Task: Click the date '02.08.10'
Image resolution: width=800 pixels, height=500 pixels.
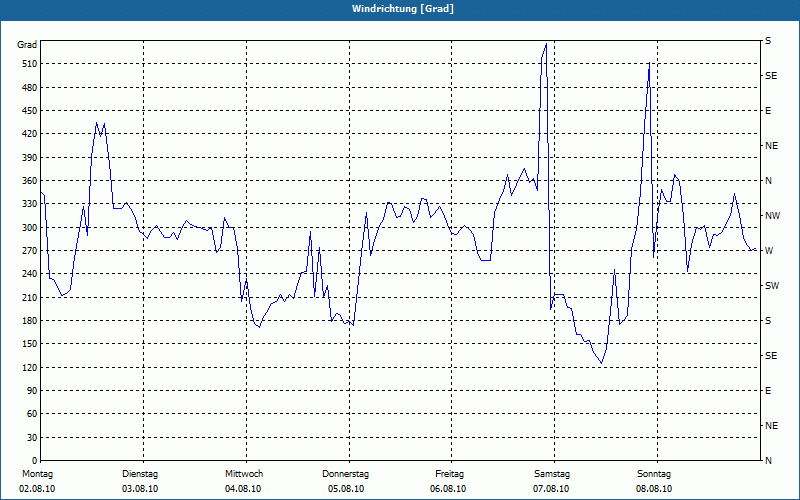Action: tap(37, 489)
